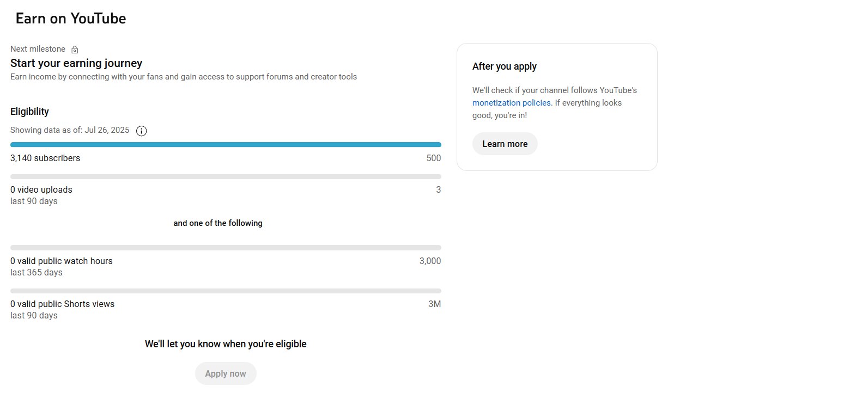The width and height of the screenshot is (868, 399).
Task: Open the monetization policies link
Action: (x=511, y=102)
